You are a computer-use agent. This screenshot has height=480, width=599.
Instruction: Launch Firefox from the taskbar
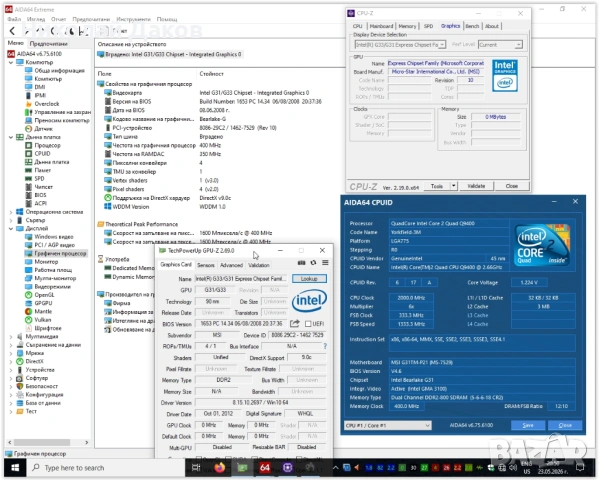[219, 468]
